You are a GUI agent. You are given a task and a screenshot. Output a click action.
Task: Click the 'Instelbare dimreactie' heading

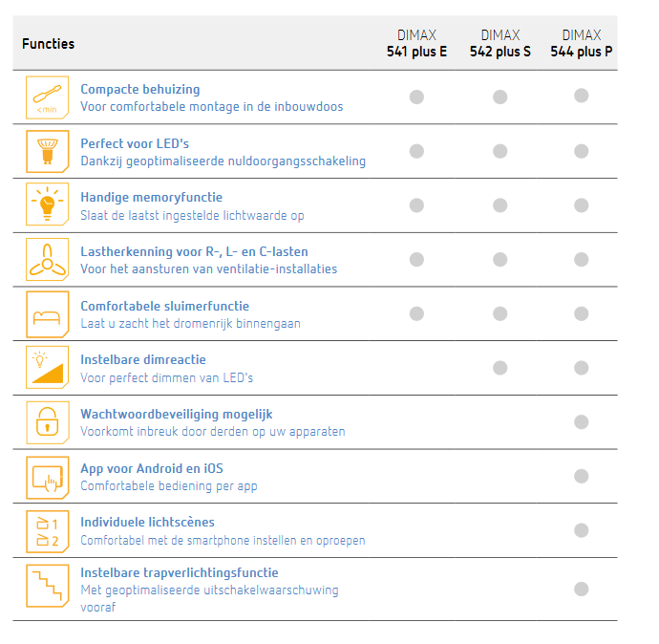coord(143,360)
